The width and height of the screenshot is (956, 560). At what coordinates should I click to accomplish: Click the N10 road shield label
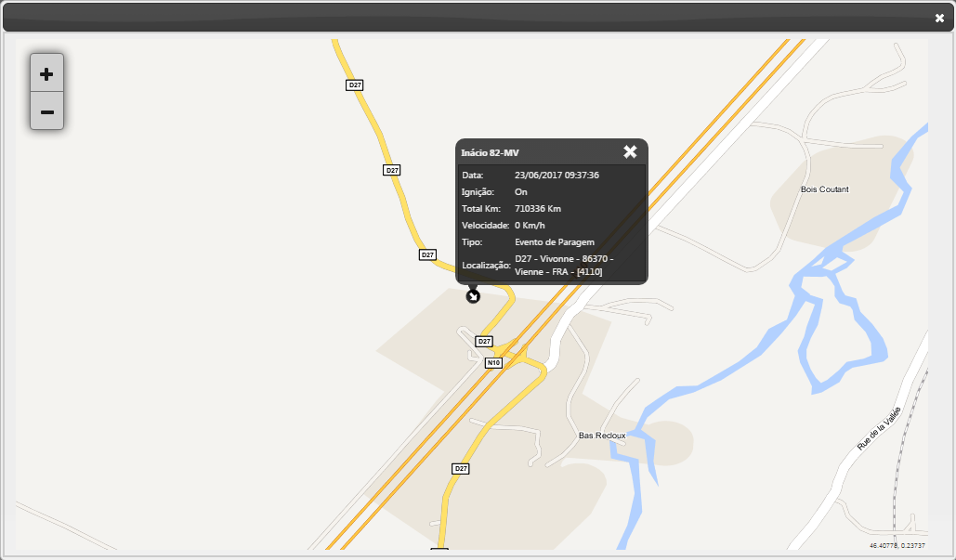[493, 362]
